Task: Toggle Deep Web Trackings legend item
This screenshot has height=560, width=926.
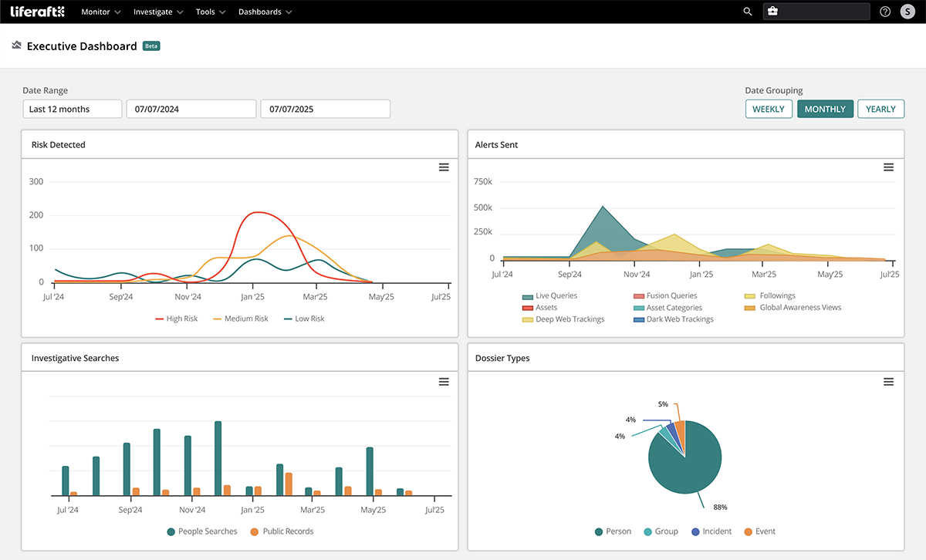Action: (x=563, y=319)
